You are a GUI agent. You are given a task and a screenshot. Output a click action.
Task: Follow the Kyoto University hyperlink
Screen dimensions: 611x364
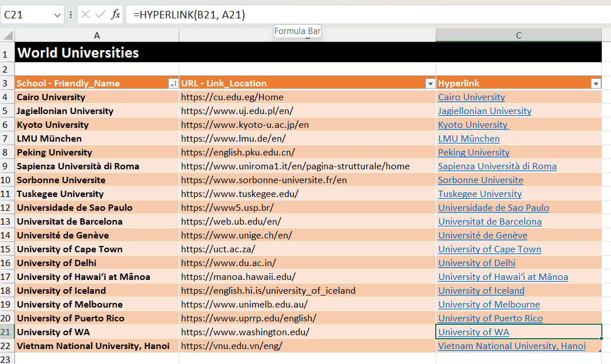(x=473, y=125)
